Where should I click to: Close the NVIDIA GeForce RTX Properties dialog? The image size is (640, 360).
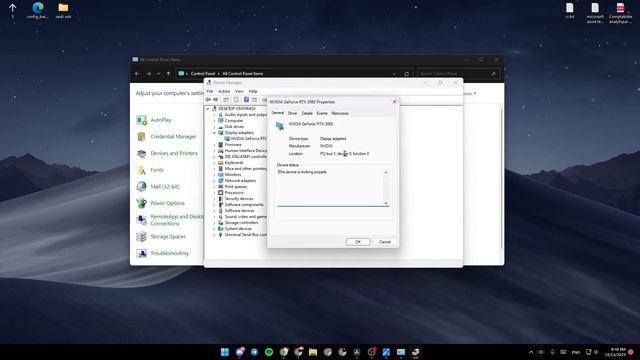coord(394,102)
